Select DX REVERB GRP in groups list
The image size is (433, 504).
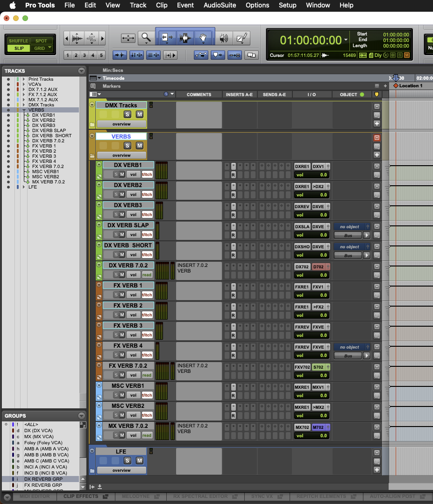(43, 479)
